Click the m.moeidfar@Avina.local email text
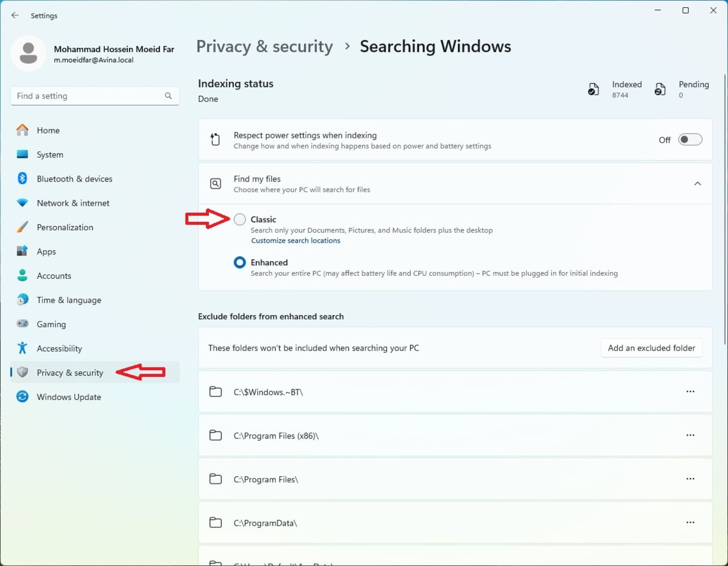728x566 pixels. click(93, 60)
